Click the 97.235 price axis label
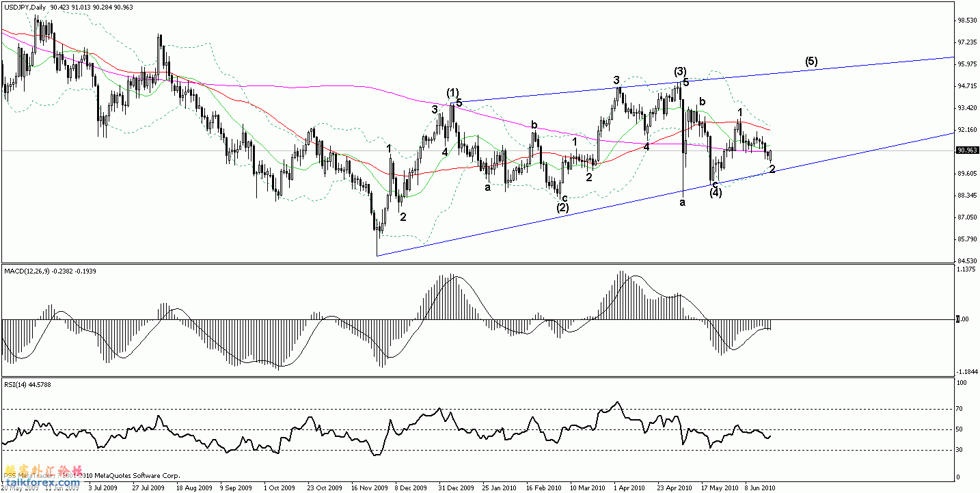Image resolution: width=980 pixels, height=493 pixels. 967,42
